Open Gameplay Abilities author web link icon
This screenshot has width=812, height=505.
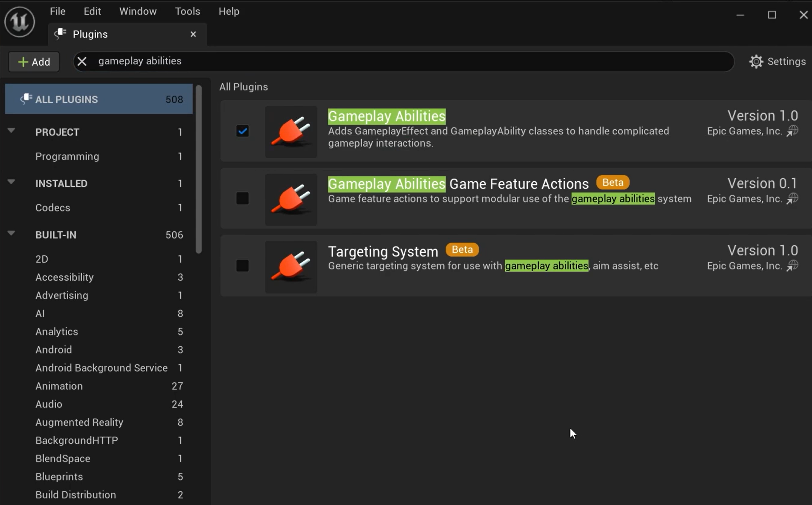[x=792, y=131]
